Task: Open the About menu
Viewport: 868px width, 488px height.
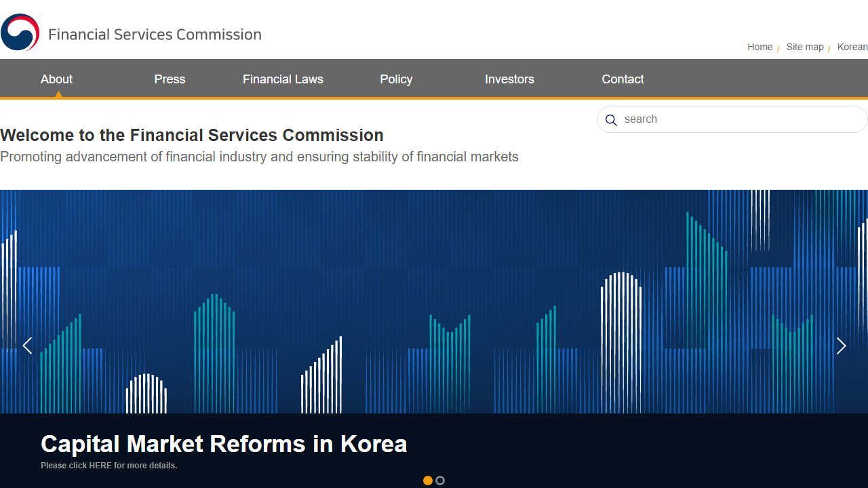Action: [56, 79]
